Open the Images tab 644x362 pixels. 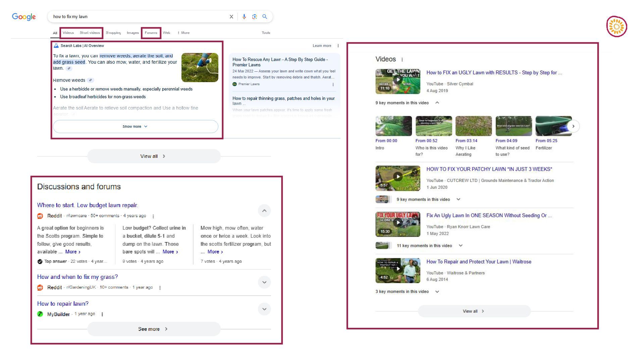tap(133, 33)
